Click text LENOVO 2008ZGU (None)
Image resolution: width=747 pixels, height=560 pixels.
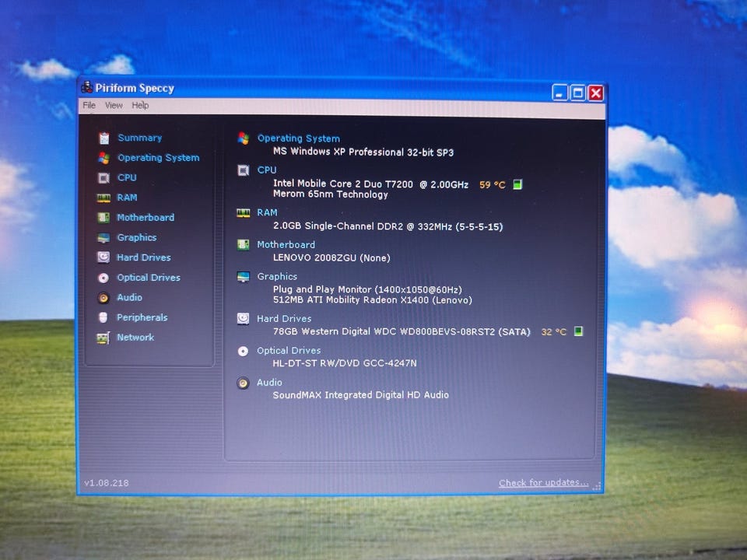(x=331, y=257)
